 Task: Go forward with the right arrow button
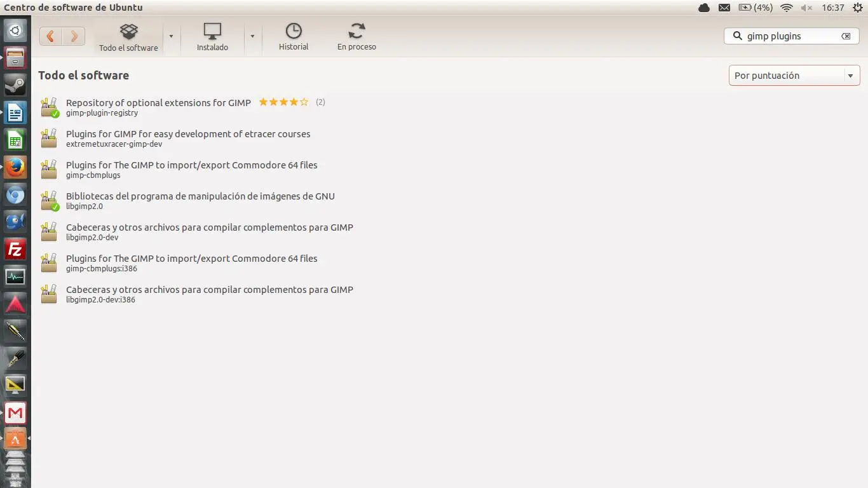74,36
